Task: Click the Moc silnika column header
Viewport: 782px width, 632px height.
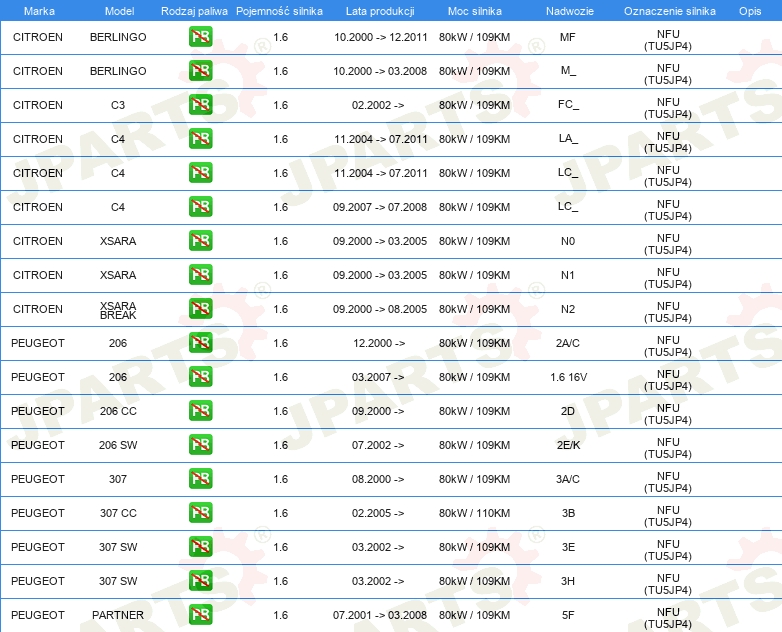Action: click(475, 11)
